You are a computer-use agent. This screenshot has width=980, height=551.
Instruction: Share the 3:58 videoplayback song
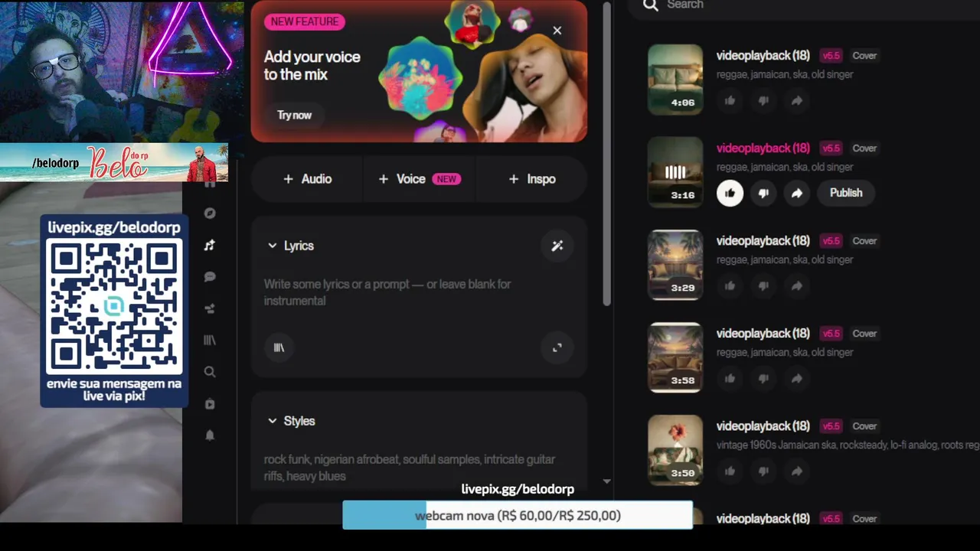(797, 378)
